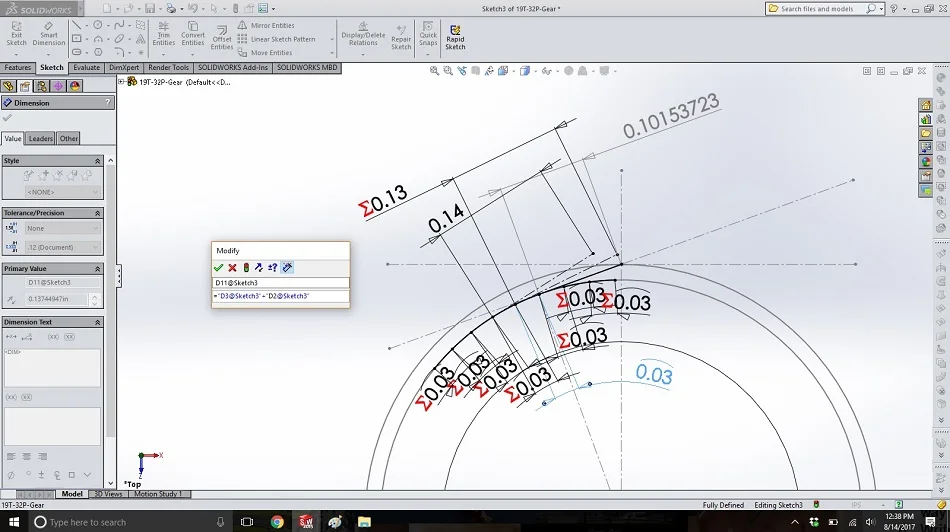This screenshot has width=950, height=532.
Task: Open the Motion Study 1 tab
Action: [158, 494]
